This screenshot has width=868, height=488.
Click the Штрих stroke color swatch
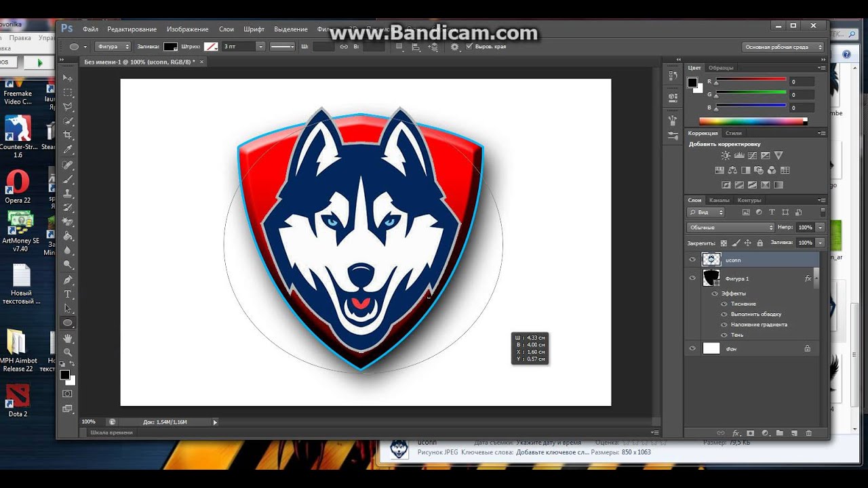click(211, 46)
